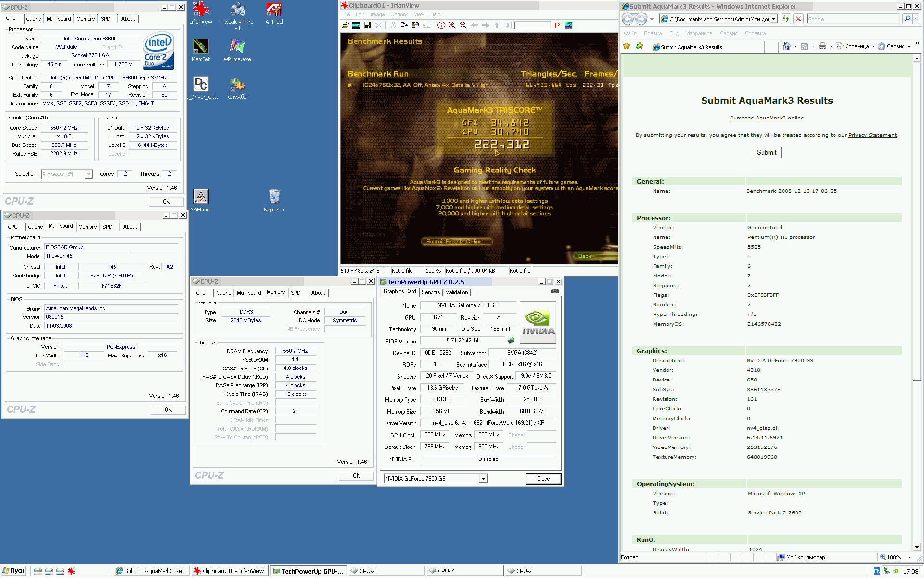Screen dimensions: 924x578
Task: Click the Zoom In magnifier in IrfanView
Action: (x=452, y=26)
